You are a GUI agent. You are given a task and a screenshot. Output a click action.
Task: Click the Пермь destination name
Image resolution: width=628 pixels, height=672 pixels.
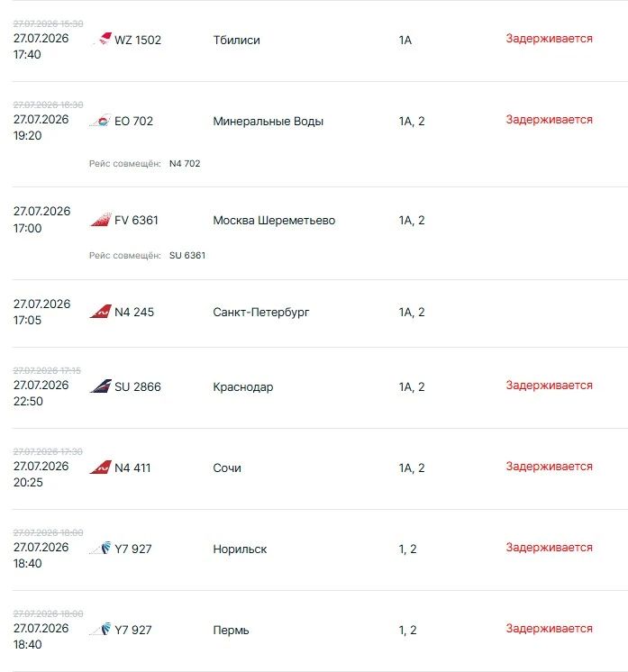231,630
